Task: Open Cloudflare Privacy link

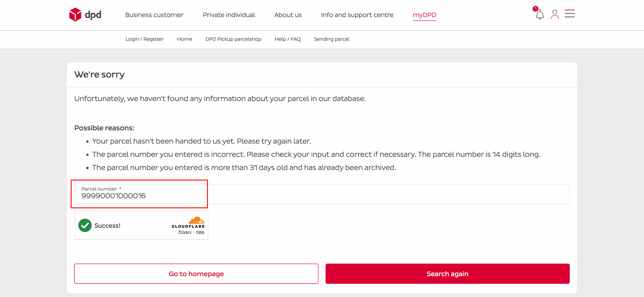Action: [185, 232]
